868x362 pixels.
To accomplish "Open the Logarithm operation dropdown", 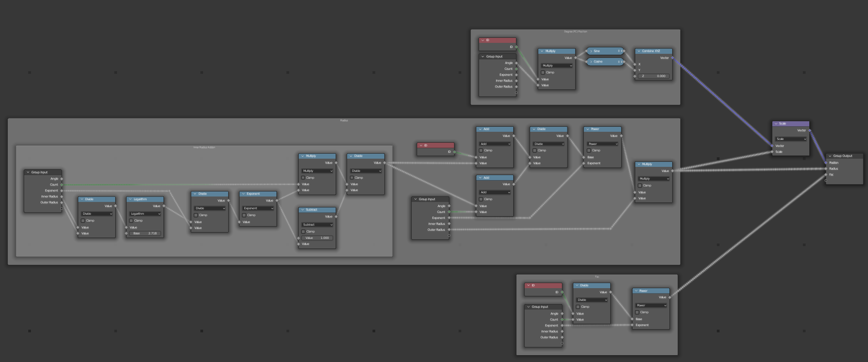I will click(x=145, y=214).
